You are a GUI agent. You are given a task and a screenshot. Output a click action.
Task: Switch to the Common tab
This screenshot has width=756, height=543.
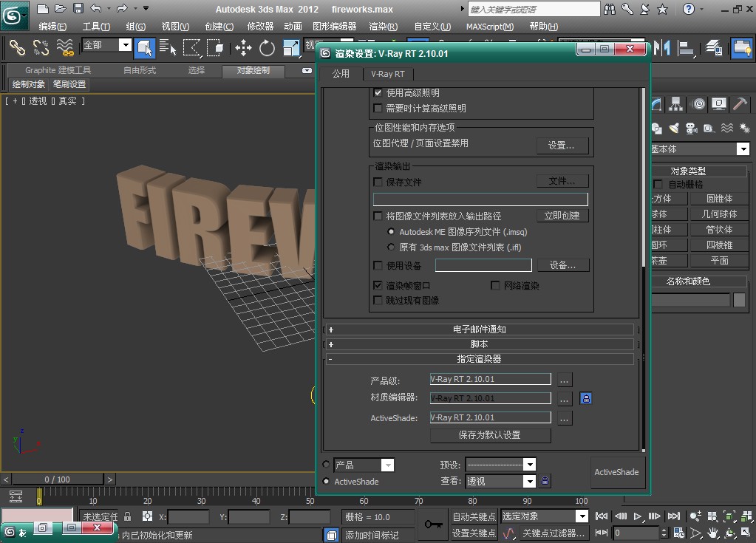(341, 73)
